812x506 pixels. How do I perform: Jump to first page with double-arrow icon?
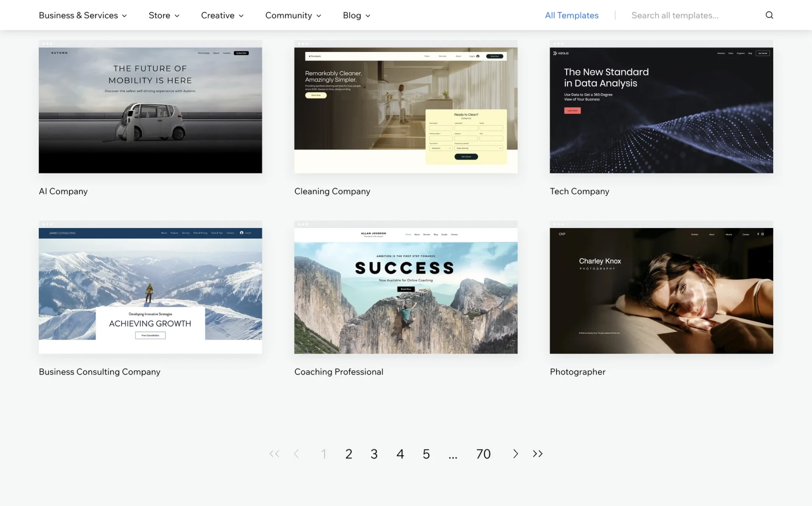pos(275,454)
